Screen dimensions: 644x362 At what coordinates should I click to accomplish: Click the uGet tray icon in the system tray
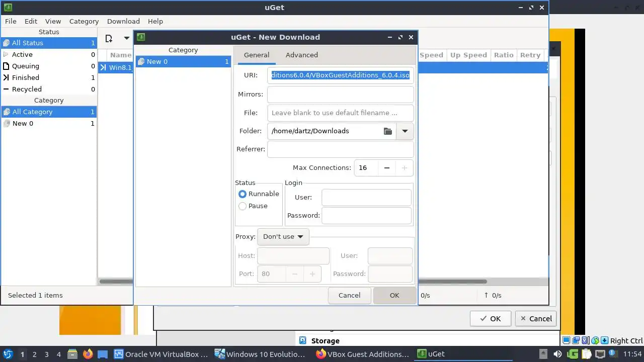click(x=573, y=354)
